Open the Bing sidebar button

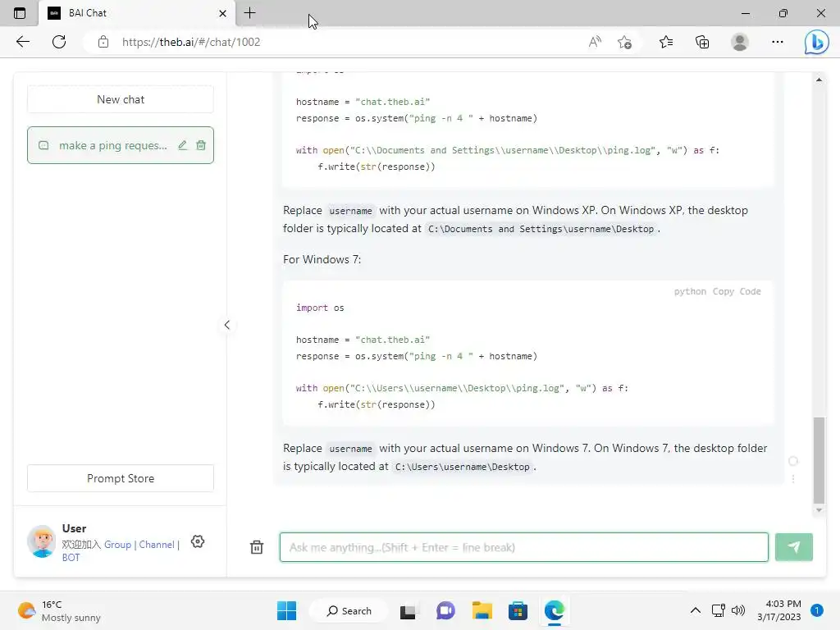pyautogui.click(x=816, y=42)
